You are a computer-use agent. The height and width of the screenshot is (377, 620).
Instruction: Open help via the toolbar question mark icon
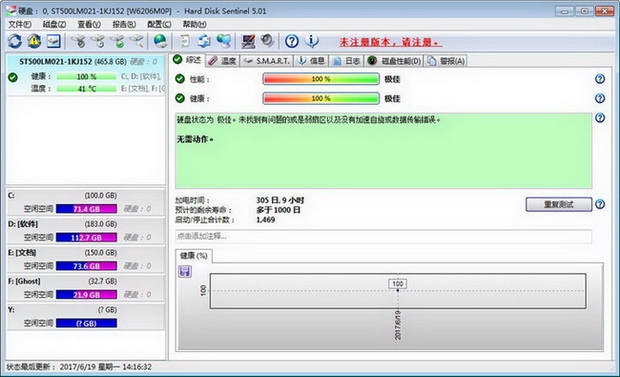pyautogui.click(x=292, y=41)
